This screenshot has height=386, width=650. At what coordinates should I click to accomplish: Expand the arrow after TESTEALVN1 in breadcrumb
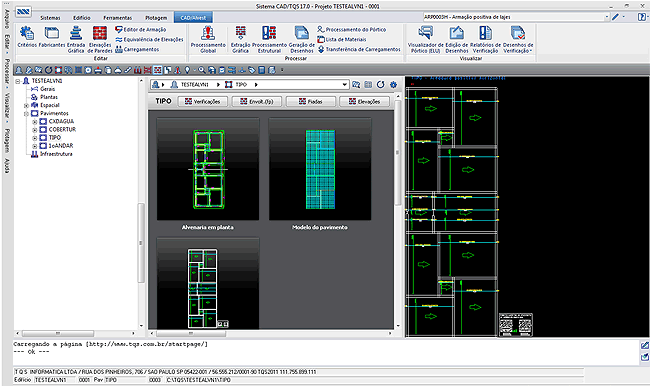(x=218, y=85)
